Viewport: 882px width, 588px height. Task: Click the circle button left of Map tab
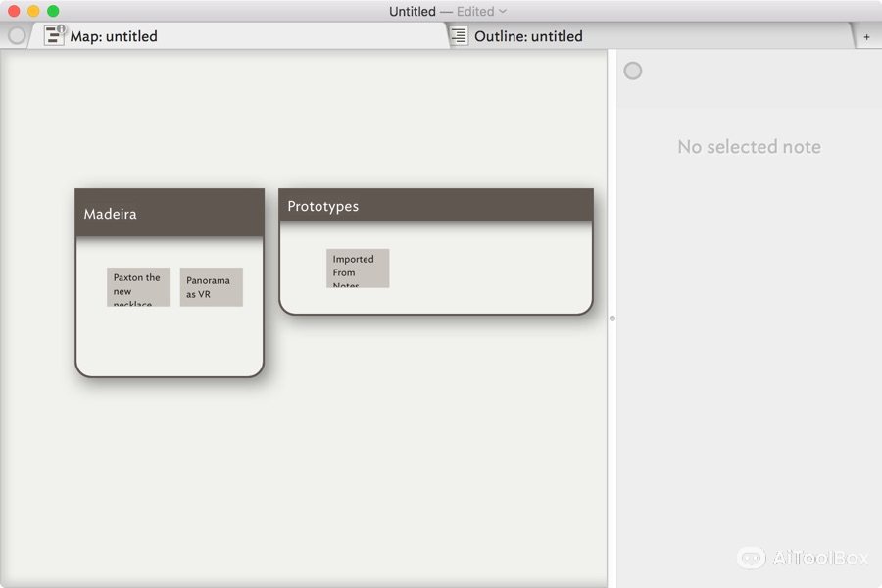17,36
